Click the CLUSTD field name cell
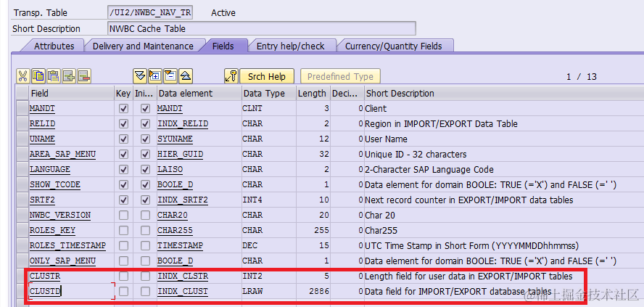This screenshot has width=644, height=307. (72, 291)
